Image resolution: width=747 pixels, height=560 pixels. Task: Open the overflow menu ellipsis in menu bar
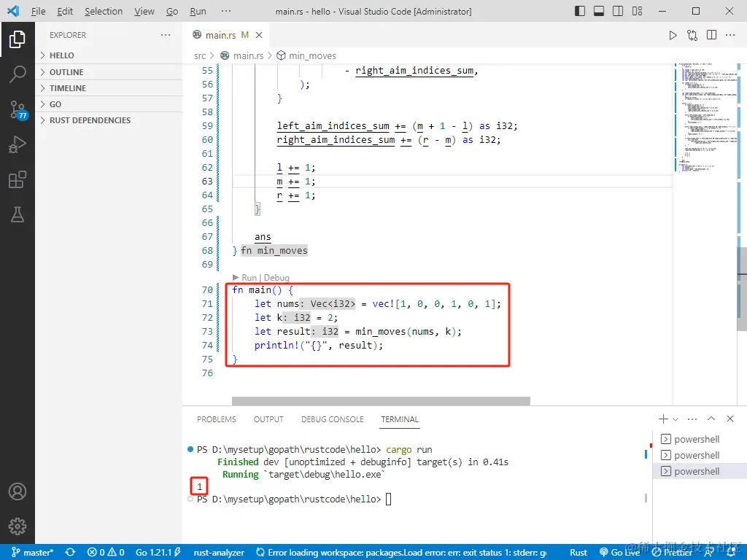pos(226,11)
